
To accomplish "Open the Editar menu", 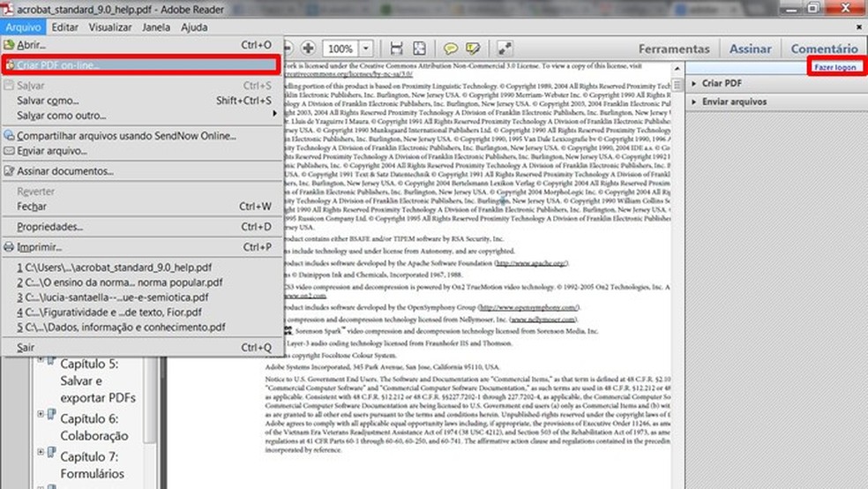I will click(x=64, y=26).
